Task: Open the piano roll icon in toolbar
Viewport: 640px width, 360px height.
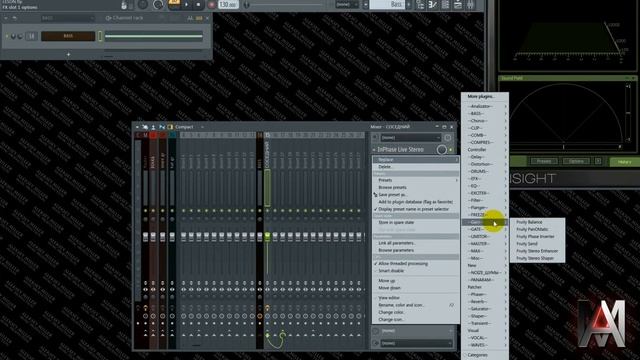Action: (x=433, y=5)
